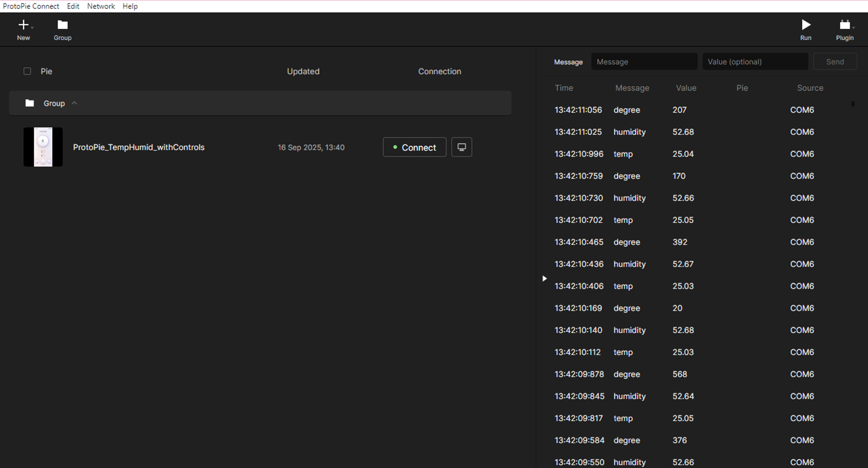Select the ProtoPie_TempHumid_withControls pie name
Image resolution: width=868 pixels, height=468 pixels.
click(138, 147)
